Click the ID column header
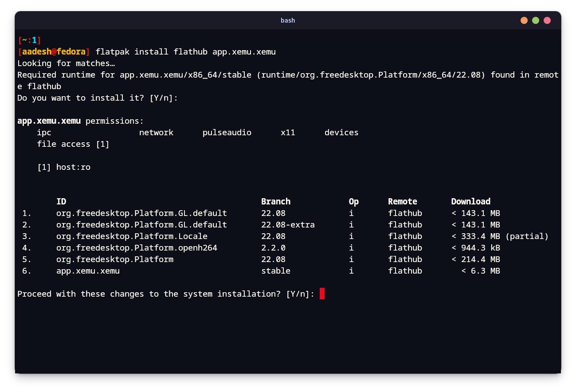Screen dimensions: 576x392 point(61,201)
